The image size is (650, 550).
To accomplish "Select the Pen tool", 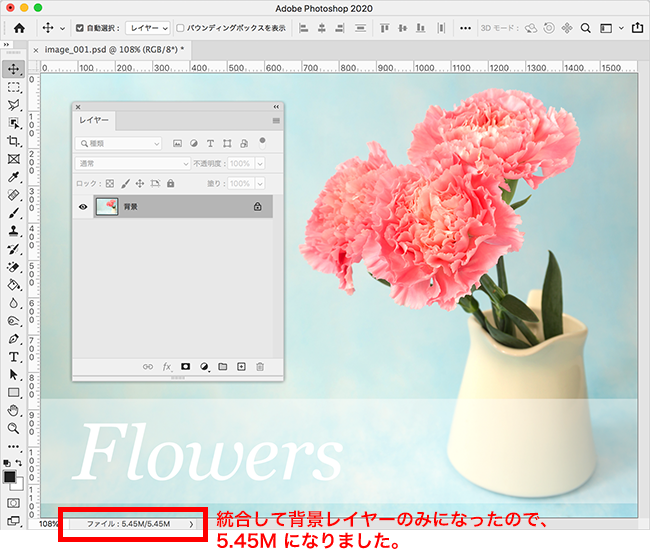I will (13, 339).
